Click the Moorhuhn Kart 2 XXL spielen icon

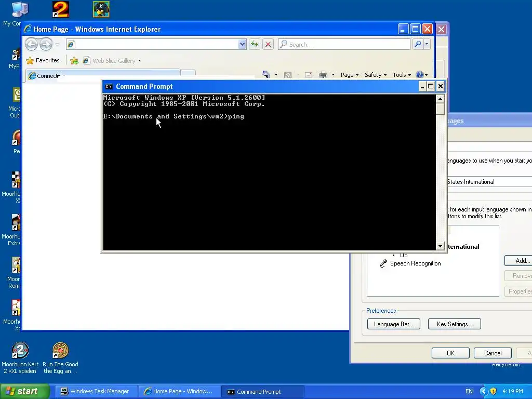[x=20, y=358]
